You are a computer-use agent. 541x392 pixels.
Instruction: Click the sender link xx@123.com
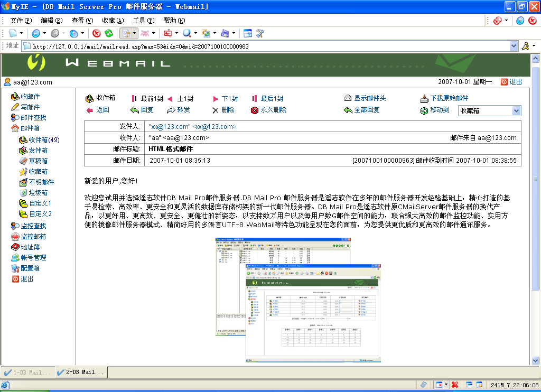pos(192,127)
